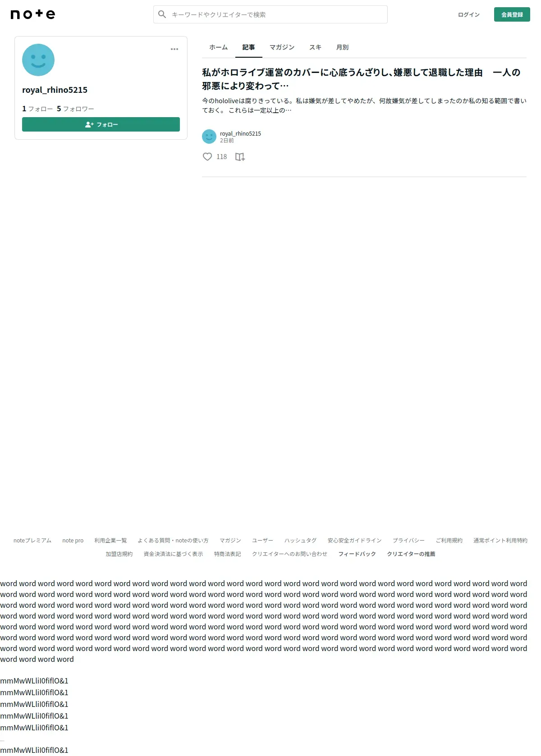This screenshot has height=756, width=541.
Task: Open the article title about leaving ホロライブ運営
Action: [x=361, y=79]
